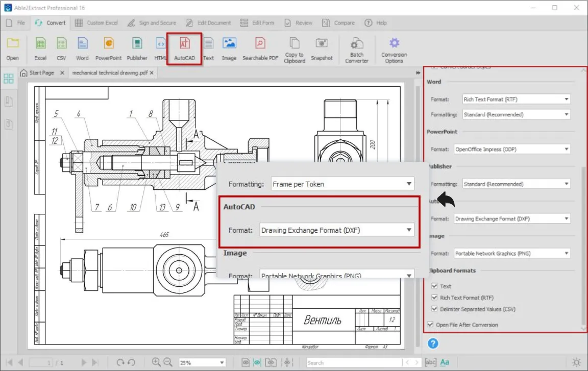Screen dimensions: 588x371
Task: Take a Snapshot of the page
Action: click(x=322, y=49)
